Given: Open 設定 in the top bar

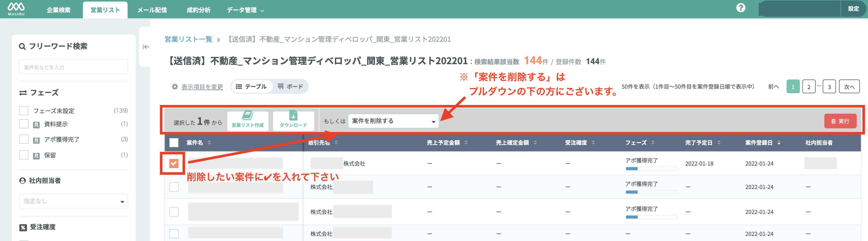Looking at the screenshot, I should (x=853, y=9).
